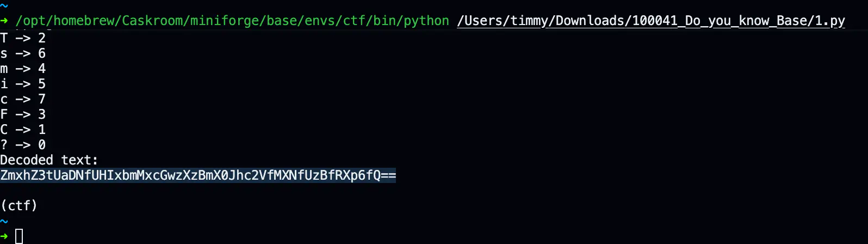Viewport: 868px width, 244px height.
Task: Click the 's -> 6' mapping line
Action: point(23,53)
